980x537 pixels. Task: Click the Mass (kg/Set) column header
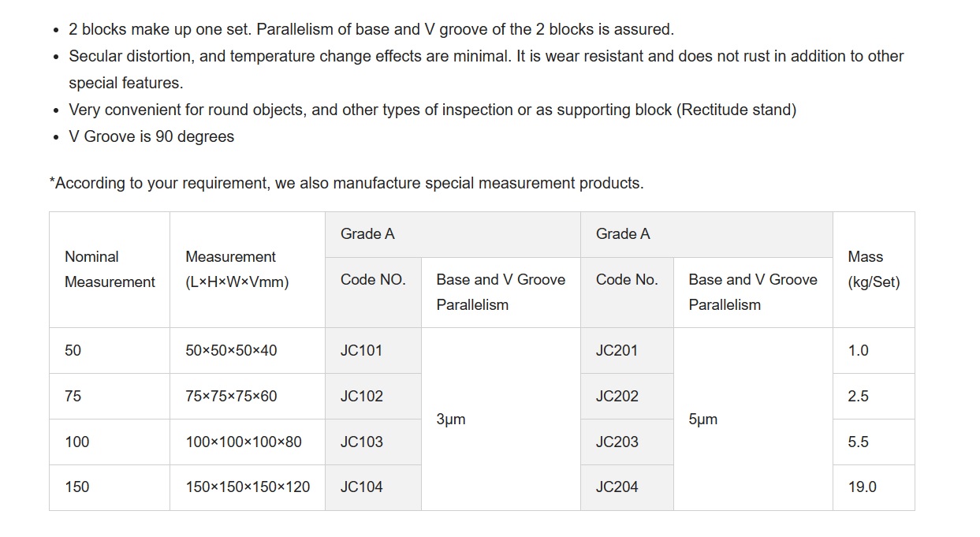point(874,270)
